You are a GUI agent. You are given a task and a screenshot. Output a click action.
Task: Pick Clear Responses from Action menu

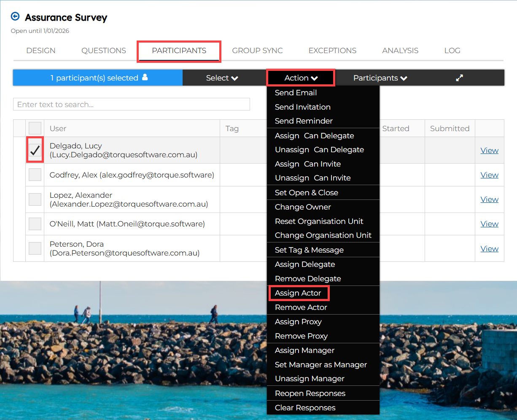click(x=305, y=408)
